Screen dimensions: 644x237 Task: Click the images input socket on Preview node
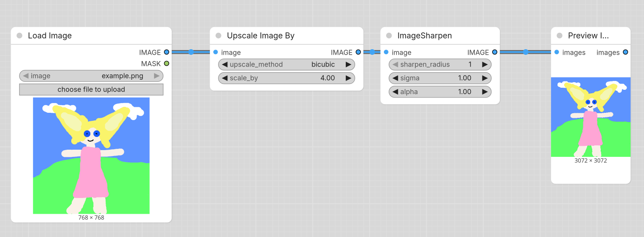pos(557,52)
